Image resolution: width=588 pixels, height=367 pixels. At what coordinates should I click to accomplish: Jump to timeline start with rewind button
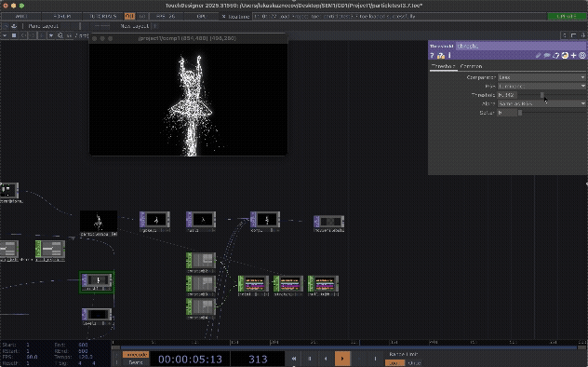click(294, 359)
